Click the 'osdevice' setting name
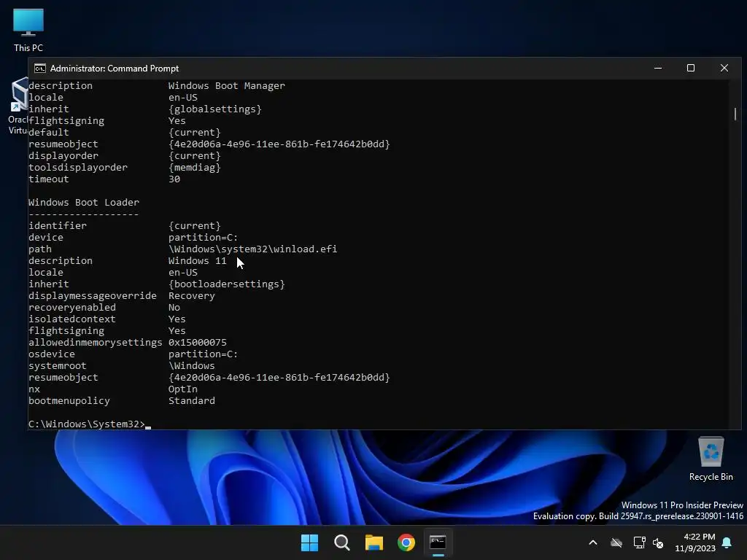Image resolution: width=747 pixels, height=560 pixels. click(x=52, y=354)
